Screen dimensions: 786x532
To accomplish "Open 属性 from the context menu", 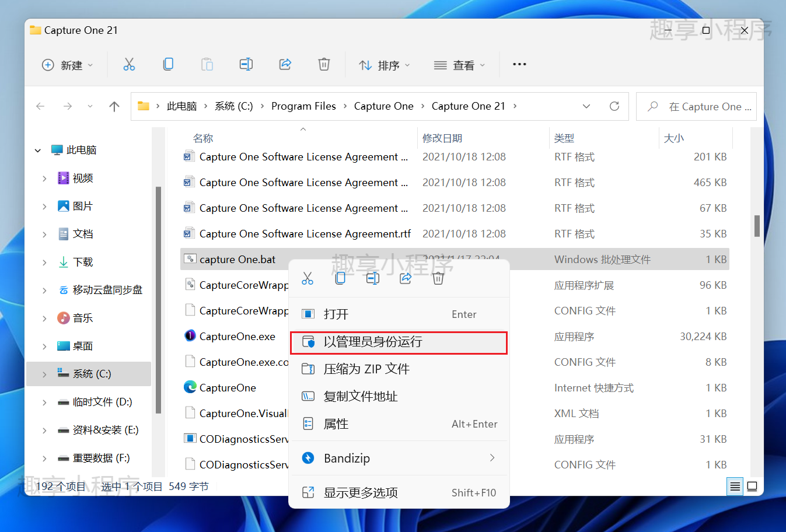I will pyautogui.click(x=399, y=423).
